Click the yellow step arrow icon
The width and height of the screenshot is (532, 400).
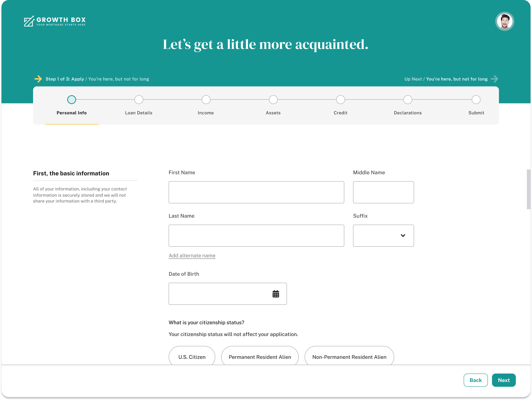click(38, 79)
